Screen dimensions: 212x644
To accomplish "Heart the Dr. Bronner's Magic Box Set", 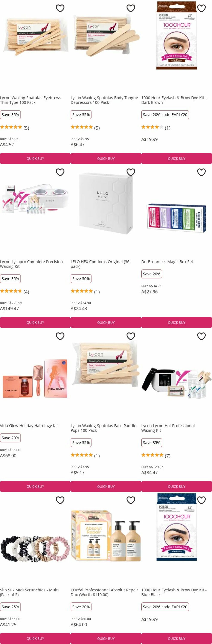I will coord(201,172).
